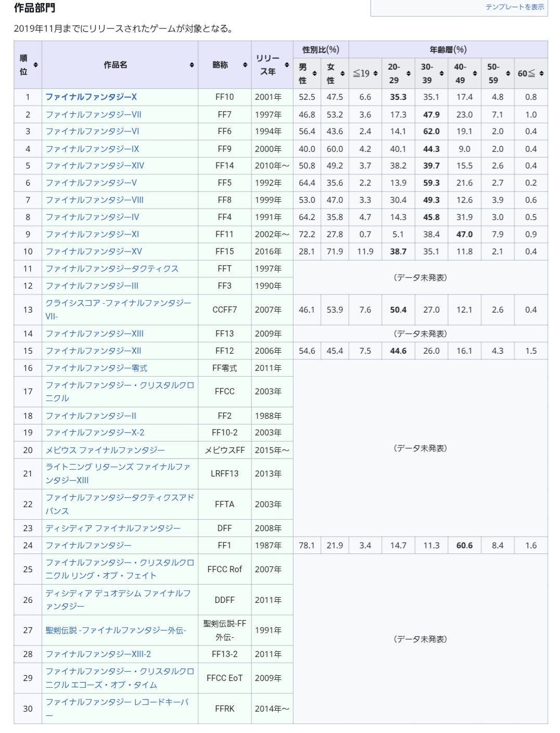Sort table by リリース年 column arrows

[287, 65]
